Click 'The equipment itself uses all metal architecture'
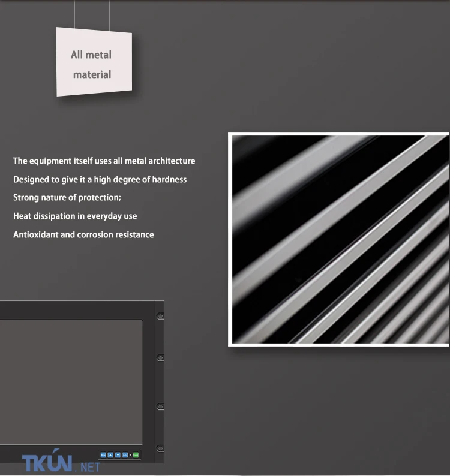Image resolution: width=450 pixels, height=476 pixels. pyautogui.click(x=104, y=161)
